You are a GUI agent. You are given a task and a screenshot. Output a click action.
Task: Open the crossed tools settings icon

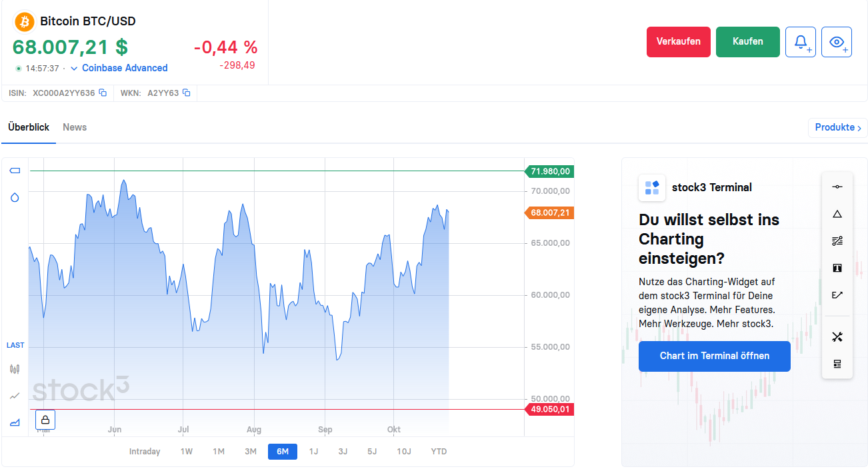[837, 337]
